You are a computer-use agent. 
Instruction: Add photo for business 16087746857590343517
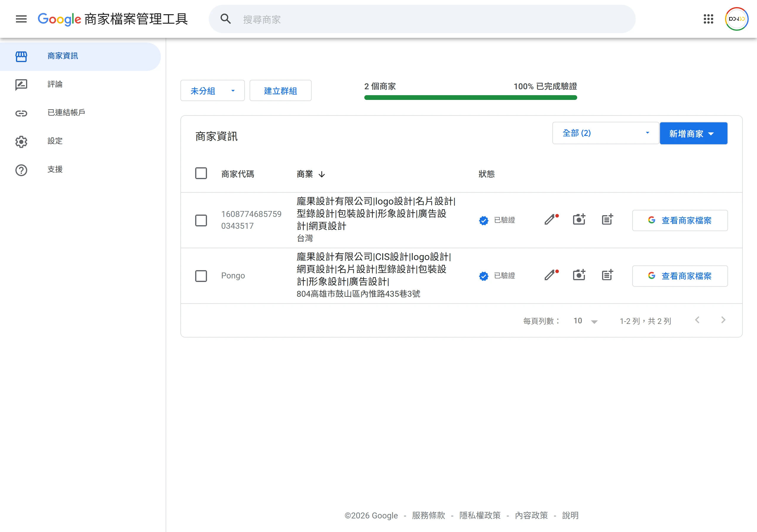(x=579, y=219)
